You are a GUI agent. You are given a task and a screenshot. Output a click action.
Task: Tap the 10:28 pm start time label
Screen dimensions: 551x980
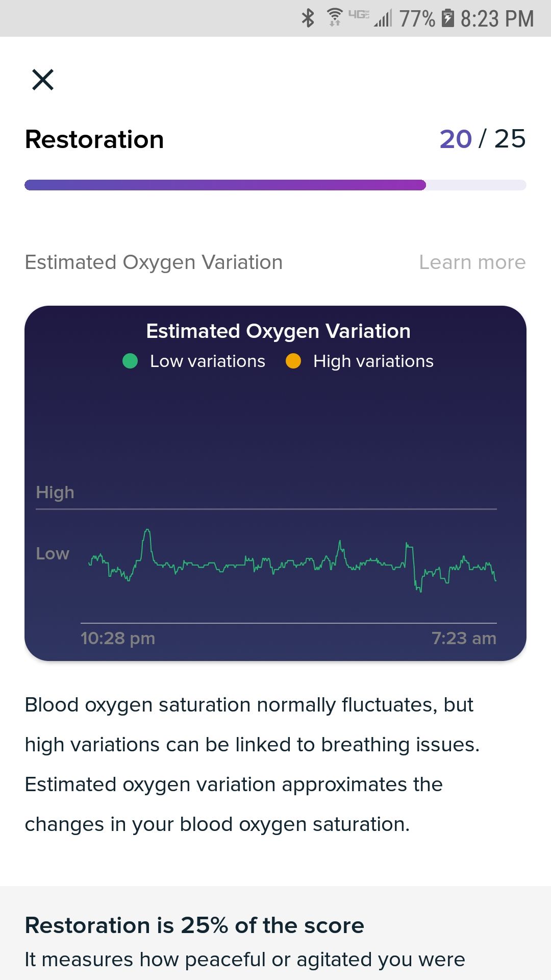coord(118,638)
